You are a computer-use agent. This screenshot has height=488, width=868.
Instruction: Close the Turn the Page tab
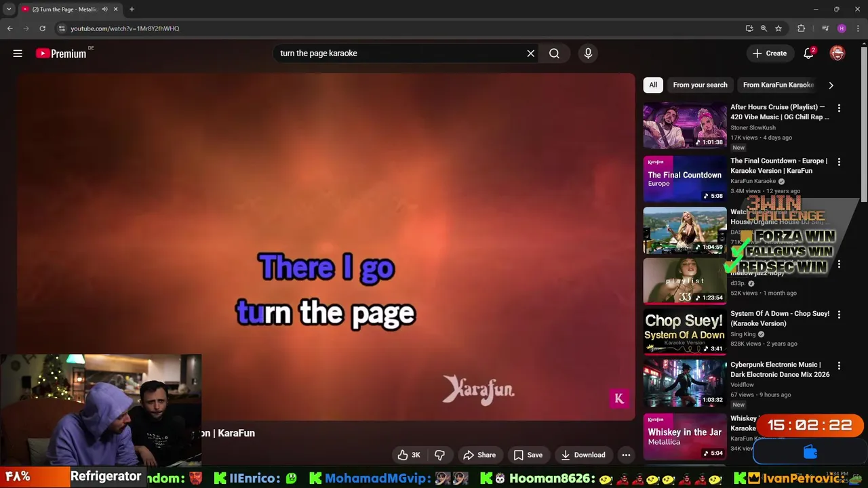(115, 9)
